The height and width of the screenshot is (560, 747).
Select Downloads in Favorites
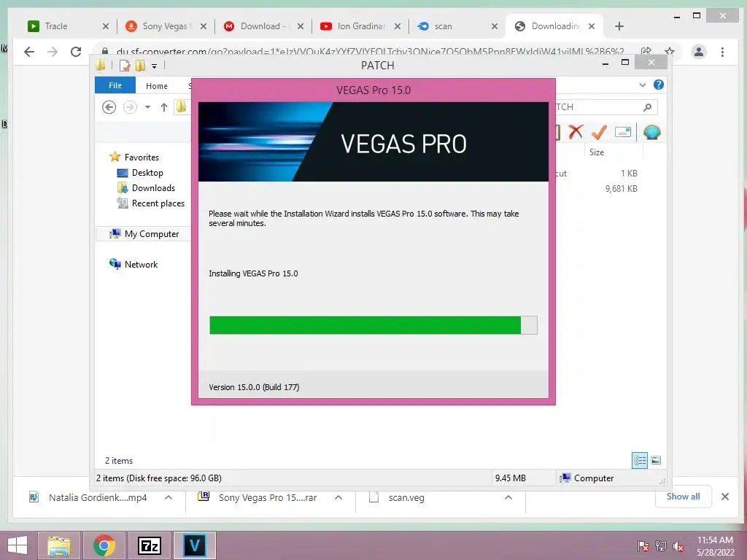coord(153,187)
